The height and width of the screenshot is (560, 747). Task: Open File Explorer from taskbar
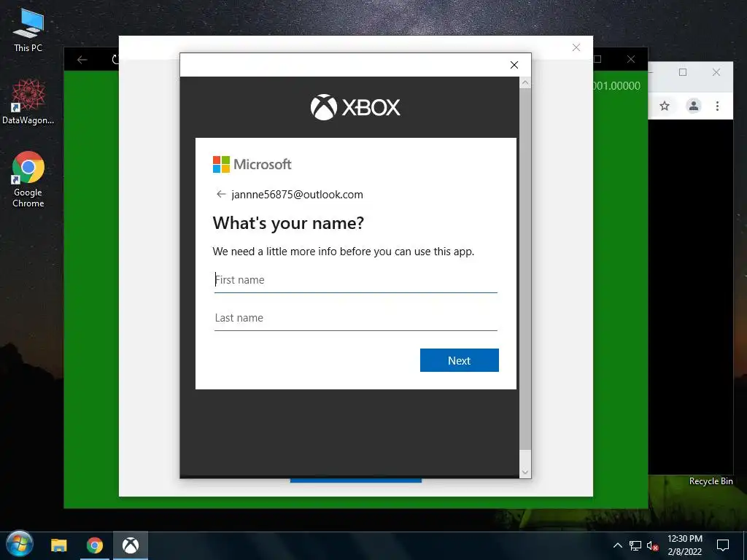pyautogui.click(x=59, y=545)
